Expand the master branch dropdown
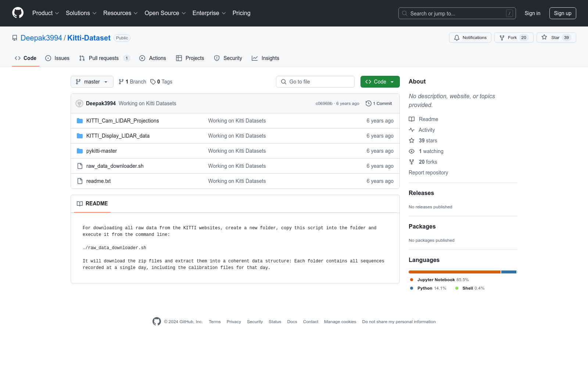 (92, 82)
